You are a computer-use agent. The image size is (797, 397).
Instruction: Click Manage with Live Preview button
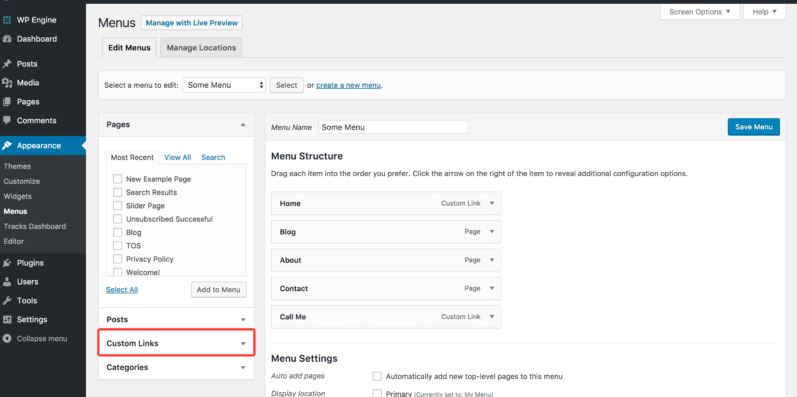[192, 23]
